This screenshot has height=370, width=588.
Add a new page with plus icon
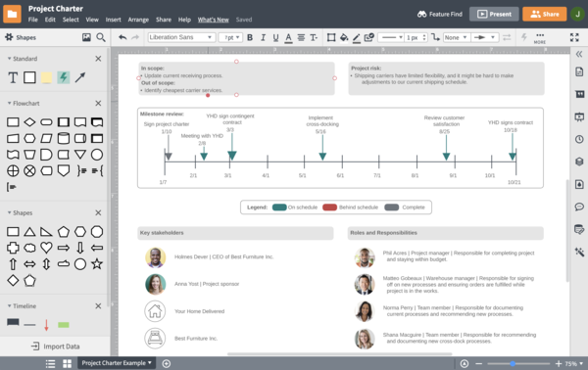pos(167,363)
